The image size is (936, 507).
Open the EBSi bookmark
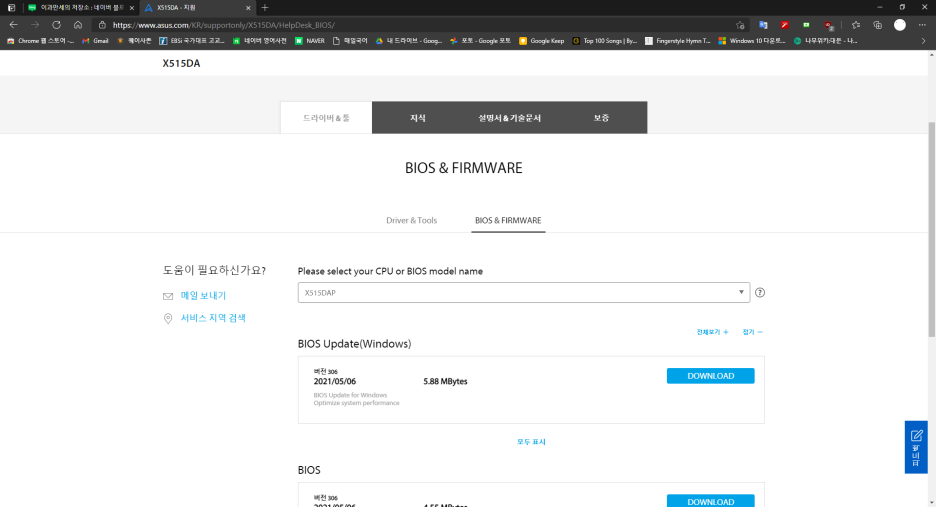coord(192,41)
